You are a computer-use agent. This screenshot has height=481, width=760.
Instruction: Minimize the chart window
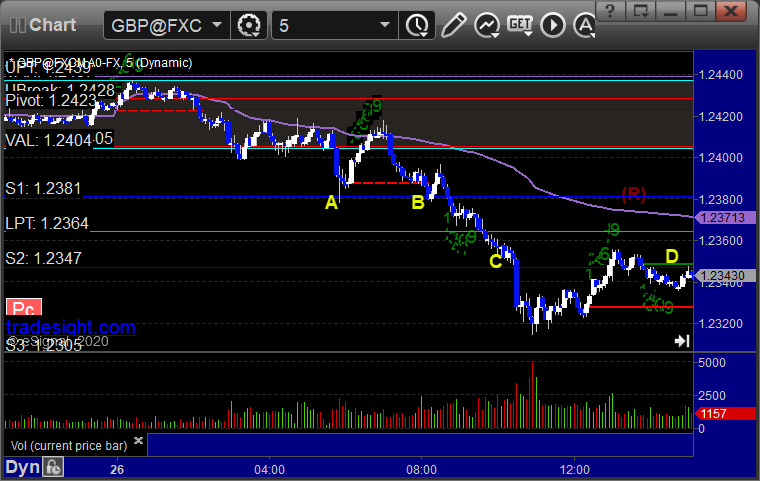(x=670, y=11)
